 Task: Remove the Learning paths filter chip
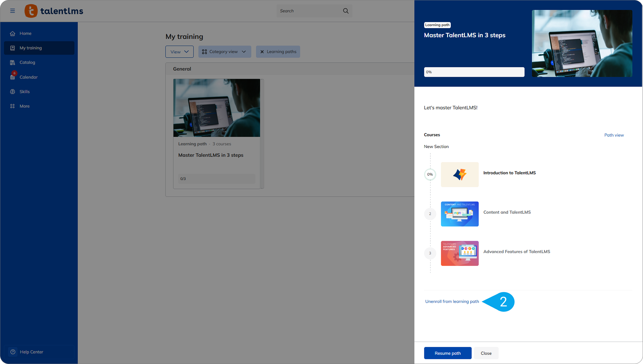262,52
